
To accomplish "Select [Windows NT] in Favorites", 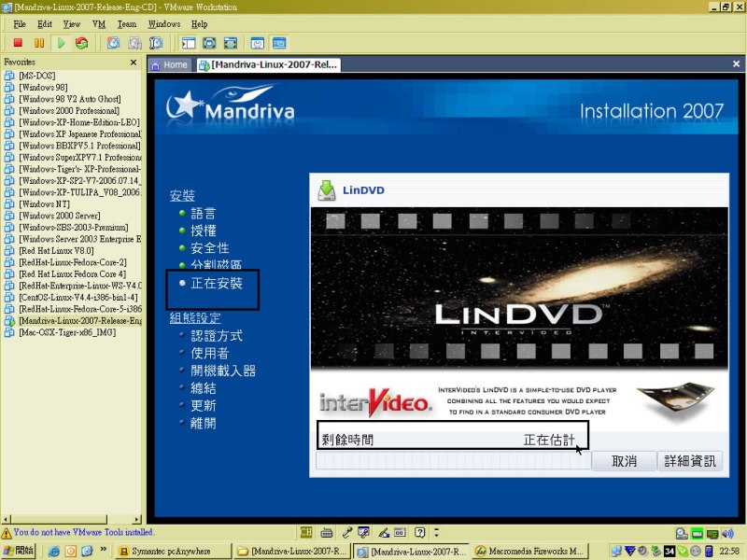I will 44,203.
